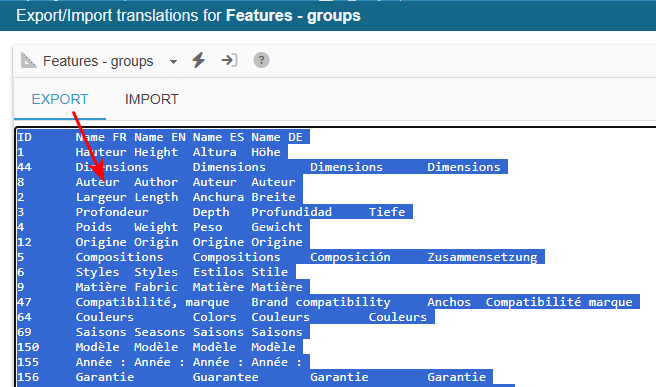Image resolution: width=656 pixels, height=387 pixels.
Task: Click the set-square icon beside Features - groups
Action: [x=28, y=61]
